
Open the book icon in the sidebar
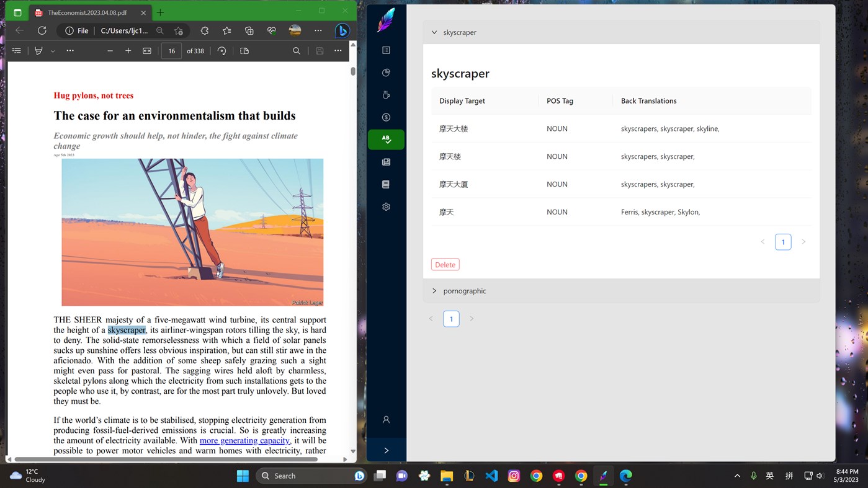[x=386, y=184]
